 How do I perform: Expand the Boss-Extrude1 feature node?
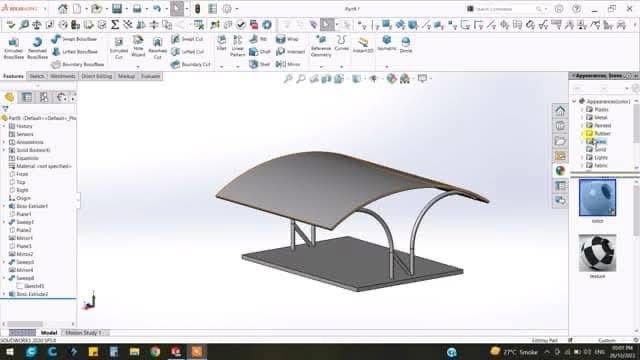tap(4, 206)
